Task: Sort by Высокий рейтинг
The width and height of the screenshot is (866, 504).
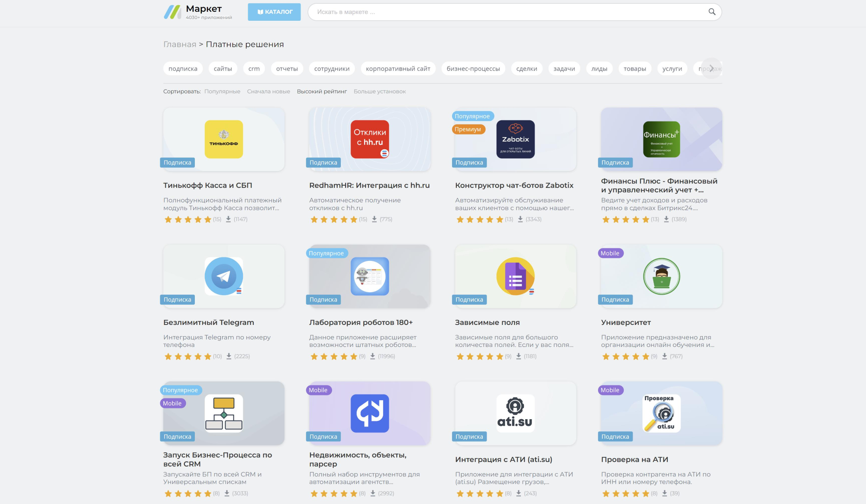Action: [322, 92]
